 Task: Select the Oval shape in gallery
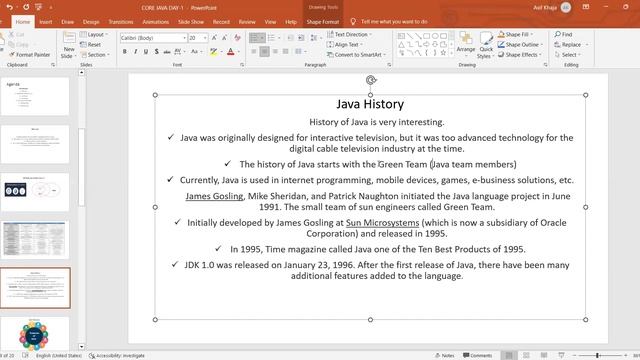(435, 36)
